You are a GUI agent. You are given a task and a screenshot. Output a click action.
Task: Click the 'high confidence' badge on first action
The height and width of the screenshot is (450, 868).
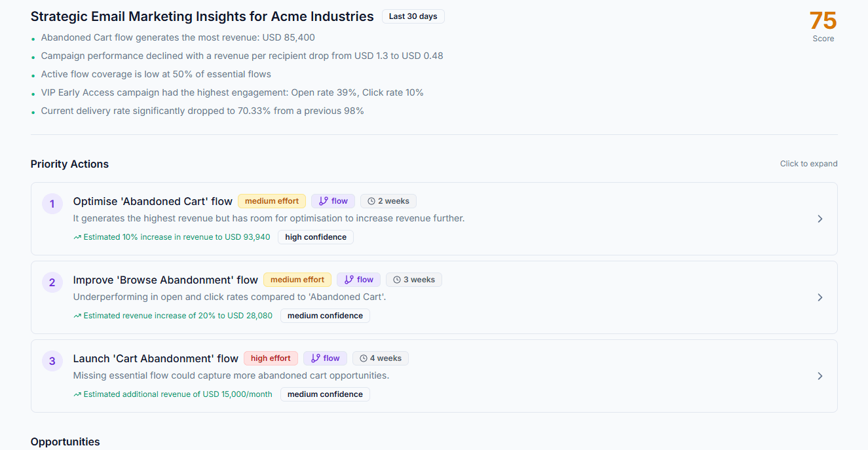(x=315, y=236)
